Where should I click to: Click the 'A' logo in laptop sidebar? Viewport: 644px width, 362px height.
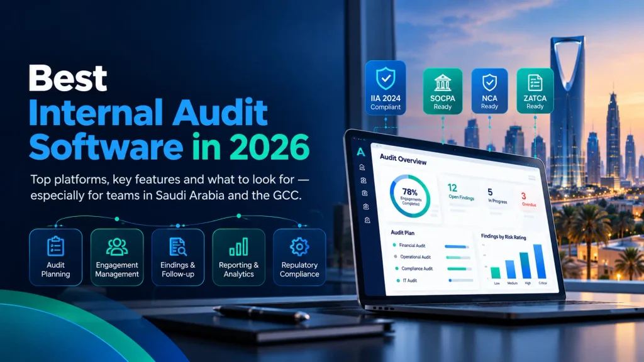(x=360, y=152)
